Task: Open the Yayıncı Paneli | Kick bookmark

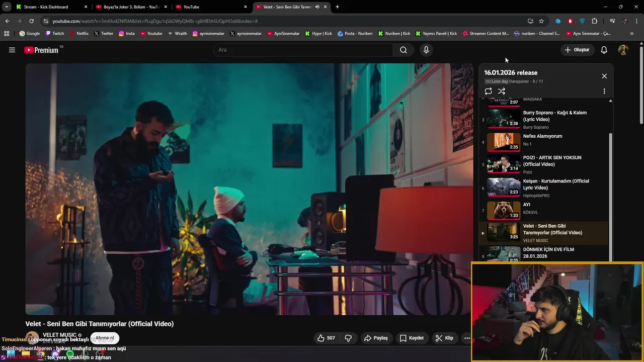Action: [x=436, y=34]
